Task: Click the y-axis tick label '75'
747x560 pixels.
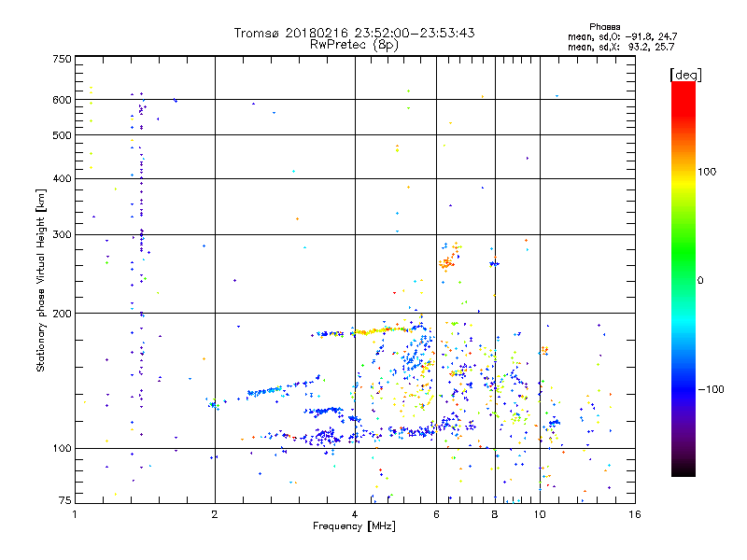Action: pyautogui.click(x=65, y=500)
